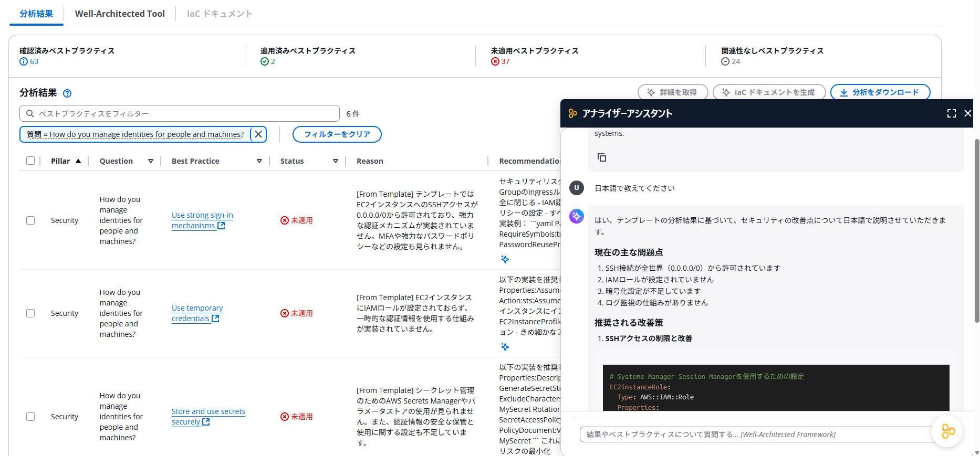Open the Best Practice column dropdown arrow

click(259, 161)
